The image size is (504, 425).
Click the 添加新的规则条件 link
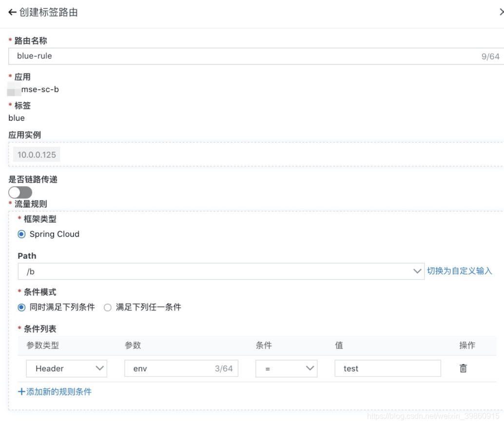point(58,392)
